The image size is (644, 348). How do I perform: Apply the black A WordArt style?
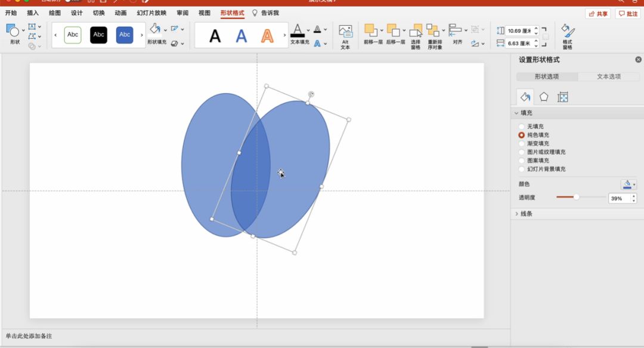point(215,36)
